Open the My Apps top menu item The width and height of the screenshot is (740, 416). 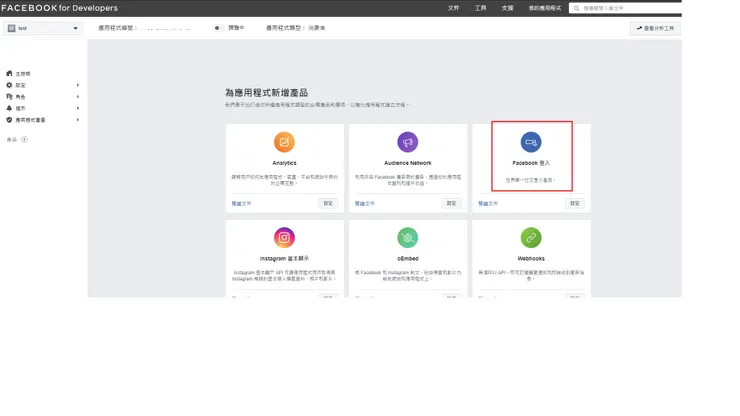point(545,8)
